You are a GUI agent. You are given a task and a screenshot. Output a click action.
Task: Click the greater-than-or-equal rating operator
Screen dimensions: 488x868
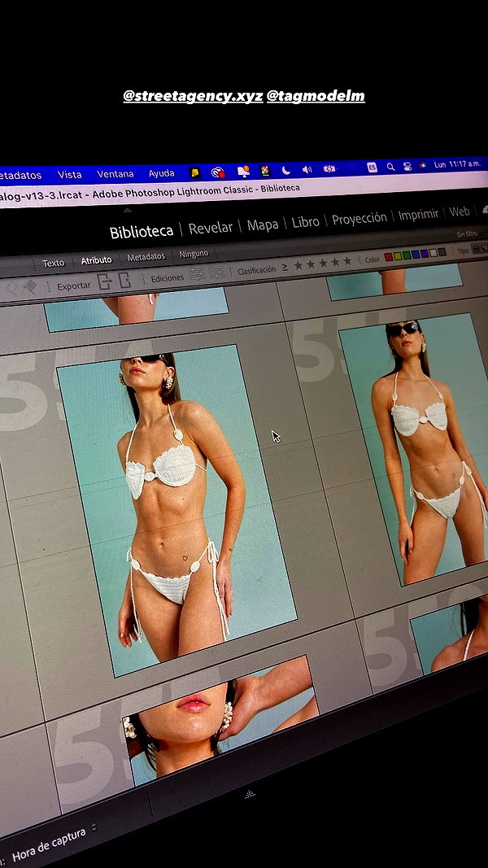[285, 268]
